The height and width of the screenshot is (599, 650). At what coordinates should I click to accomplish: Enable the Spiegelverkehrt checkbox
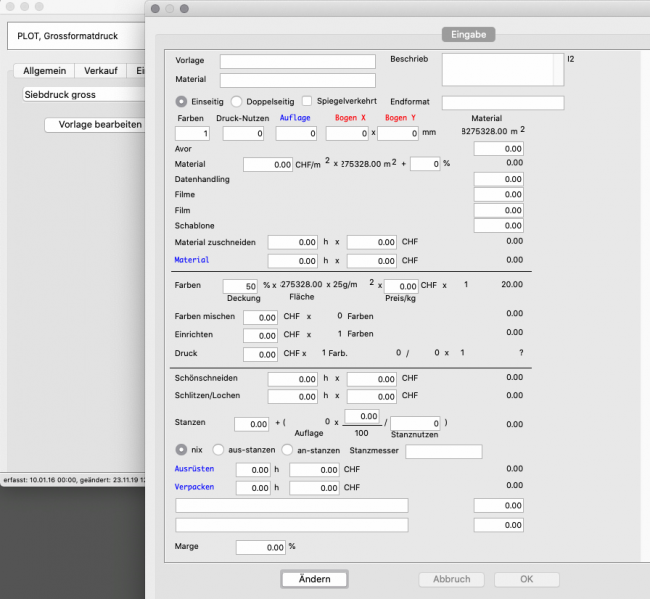point(308,101)
